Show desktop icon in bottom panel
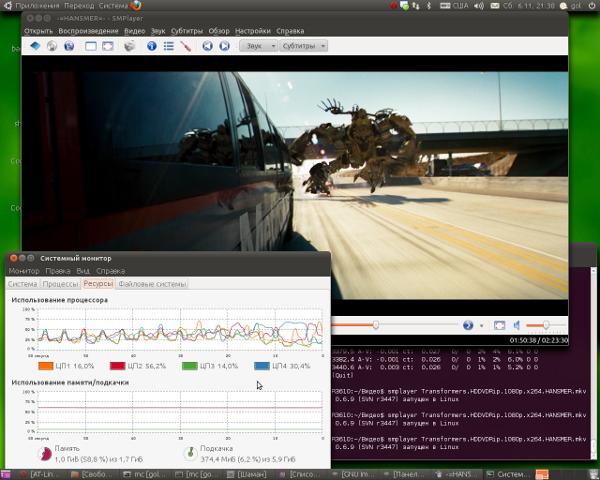 click(5, 475)
